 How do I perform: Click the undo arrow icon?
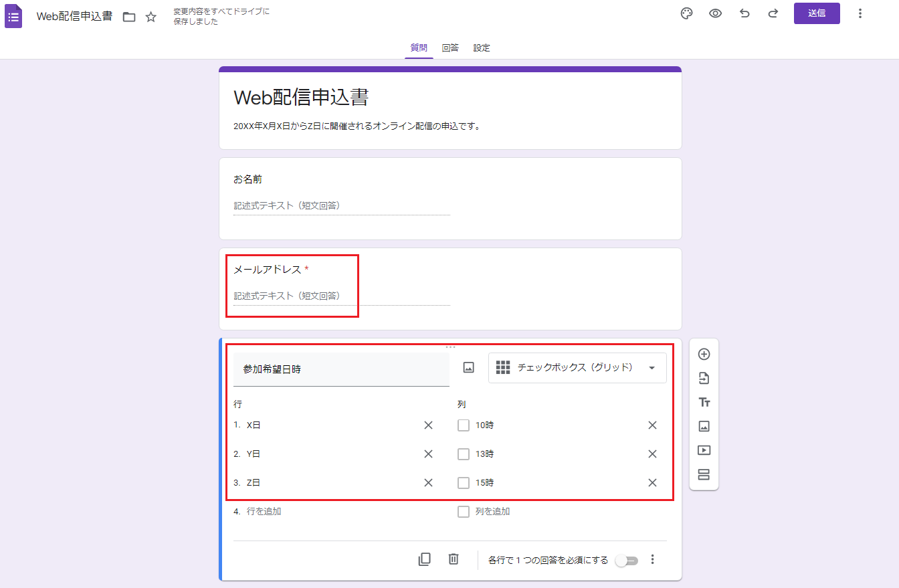coord(744,14)
